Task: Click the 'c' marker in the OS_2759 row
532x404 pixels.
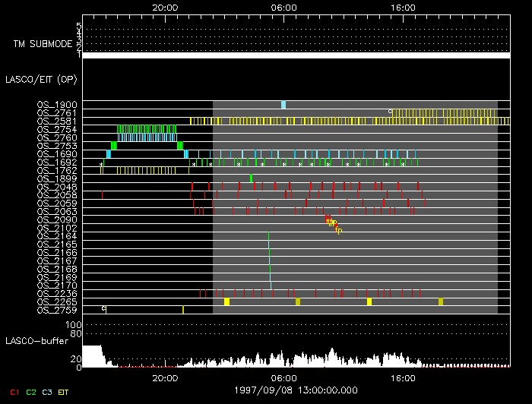Action: pos(104,308)
